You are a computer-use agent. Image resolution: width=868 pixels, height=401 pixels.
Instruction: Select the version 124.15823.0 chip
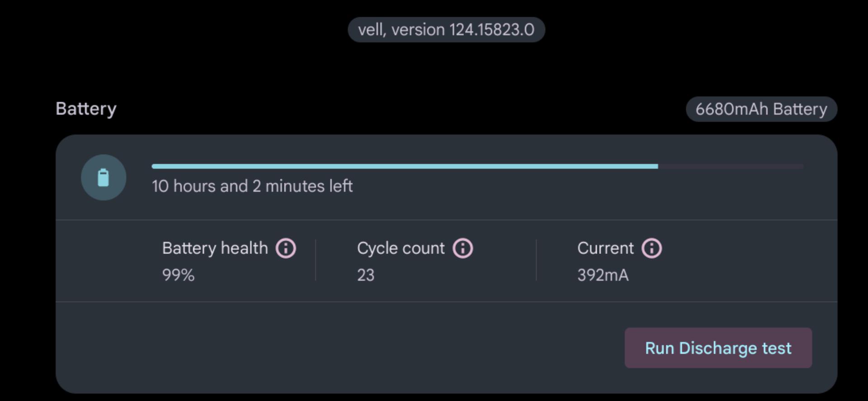tap(446, 30)
